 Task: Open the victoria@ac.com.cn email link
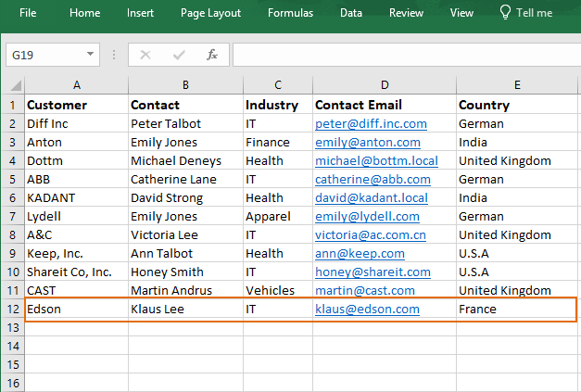pyautogui.click(x=371, y=234)
